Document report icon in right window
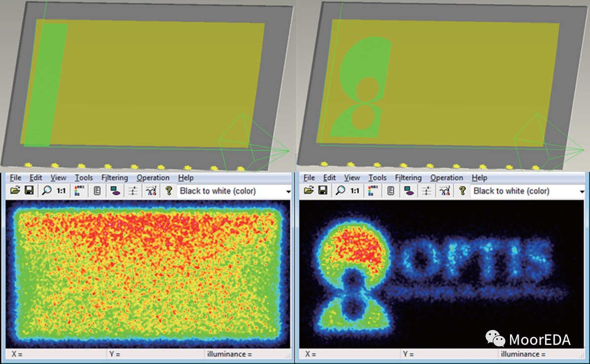The height and width of the screenshot is (364, 590). 391,191
